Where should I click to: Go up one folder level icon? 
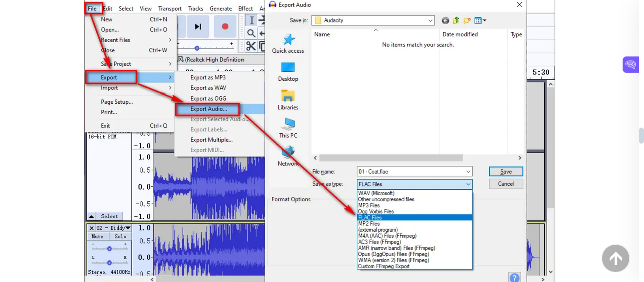456,21
